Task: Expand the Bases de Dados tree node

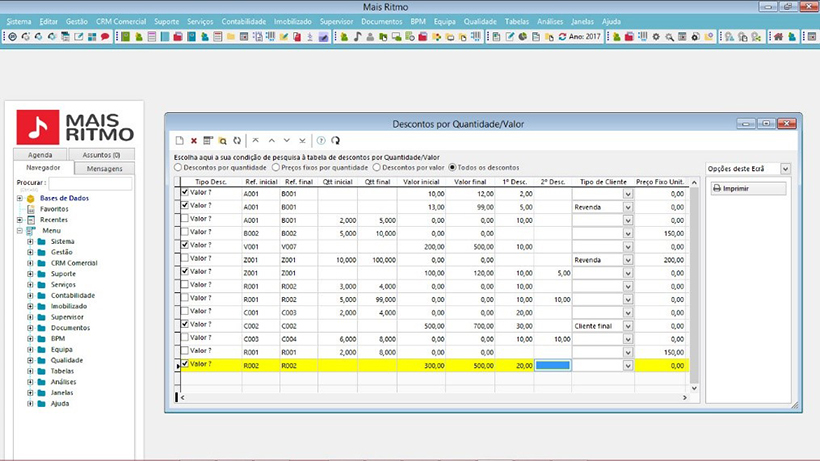Action: coord(20,199)
